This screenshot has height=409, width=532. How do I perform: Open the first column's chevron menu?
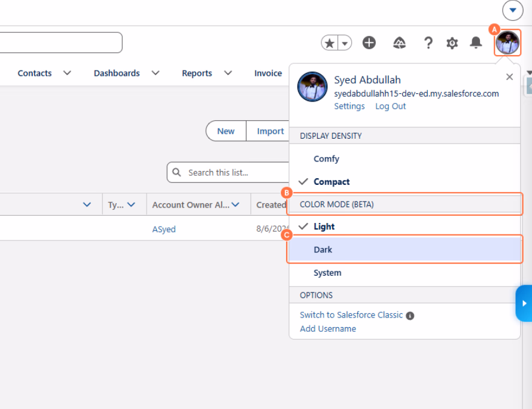[x=87, y=204]
